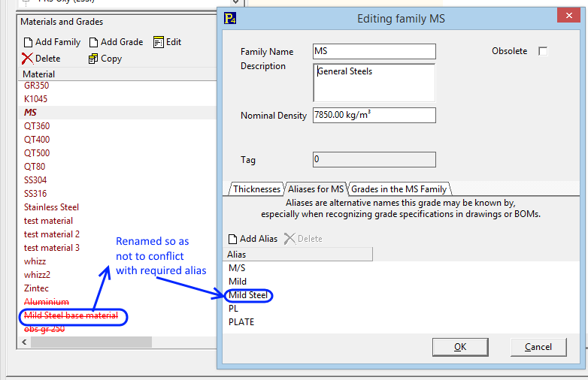Image resolution: width=588 pixels, height=380 pixels.
Task: Click the Add Grade document icon
Action: [93, 42]
